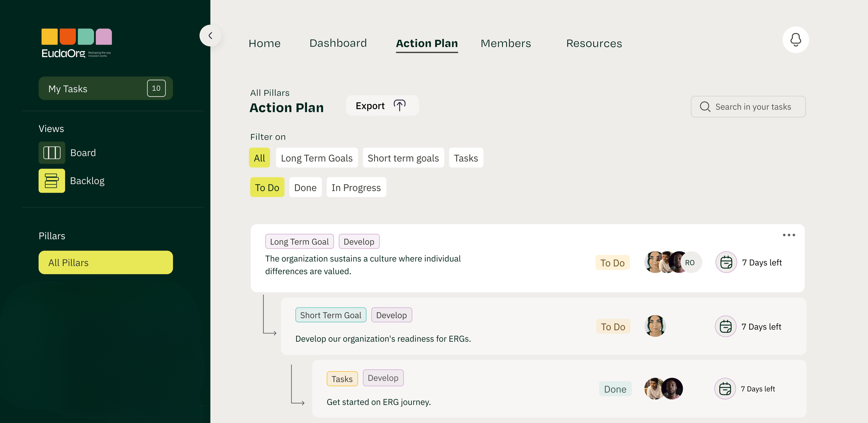The width and height of the screenshot is (868, 423).
Task: Collapse the sidebar with the chevron button
Action: click(210, 35)
